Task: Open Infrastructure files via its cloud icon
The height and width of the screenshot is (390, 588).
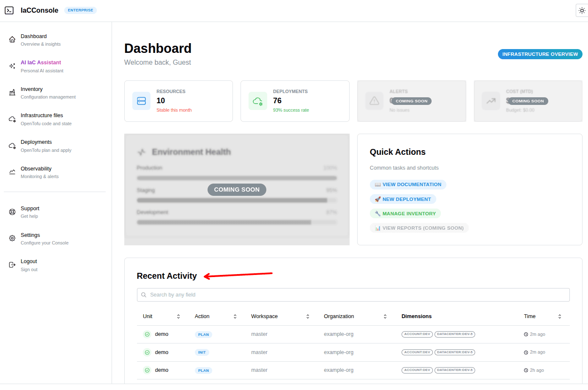Action: [12, 118]
